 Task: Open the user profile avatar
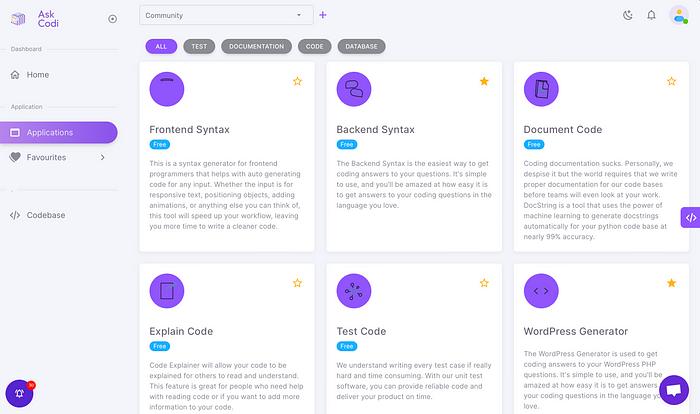[x=678, y=15]
